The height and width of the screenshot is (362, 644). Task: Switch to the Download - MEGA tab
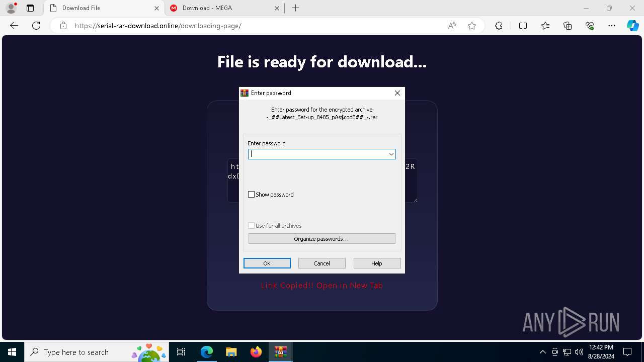(x=225, y=8)
